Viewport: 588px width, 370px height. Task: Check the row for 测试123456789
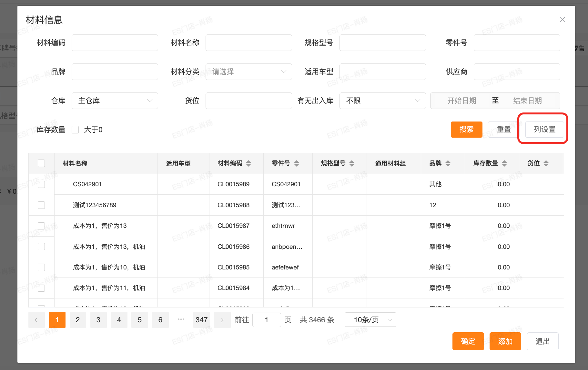[41, 205]
